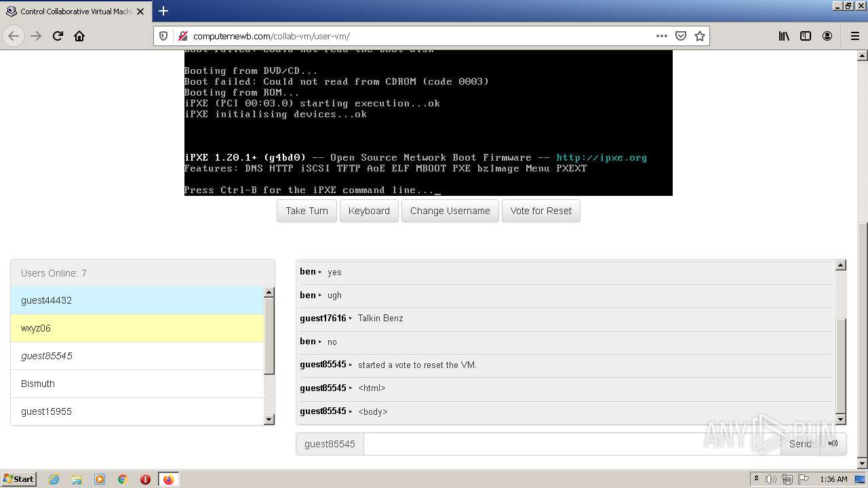Click chat message 'Talkin Benz'

pyautogui.click(x=380, y=319)
